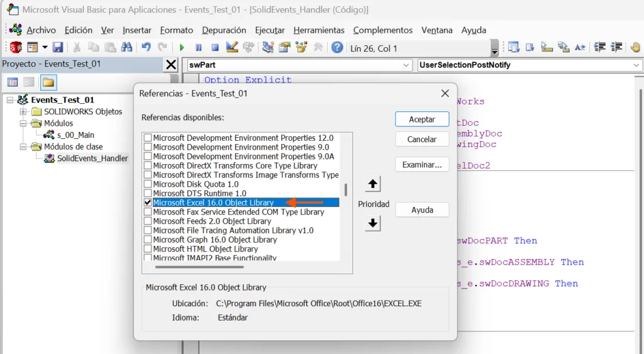Click the Aceptar button
The height and width of the screenshot is (354, 644).
(x=422, y=119)
